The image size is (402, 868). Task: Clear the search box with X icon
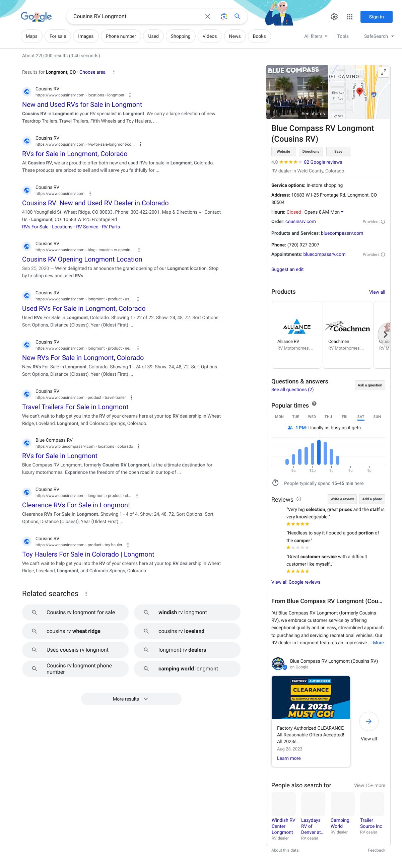click(x=208, y=16)
